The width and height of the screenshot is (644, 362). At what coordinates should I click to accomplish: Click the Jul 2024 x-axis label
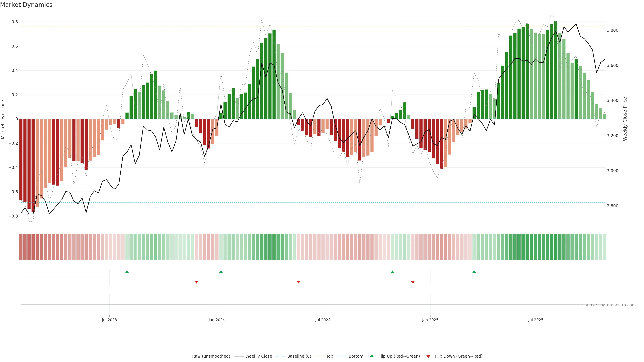point(323,320)
